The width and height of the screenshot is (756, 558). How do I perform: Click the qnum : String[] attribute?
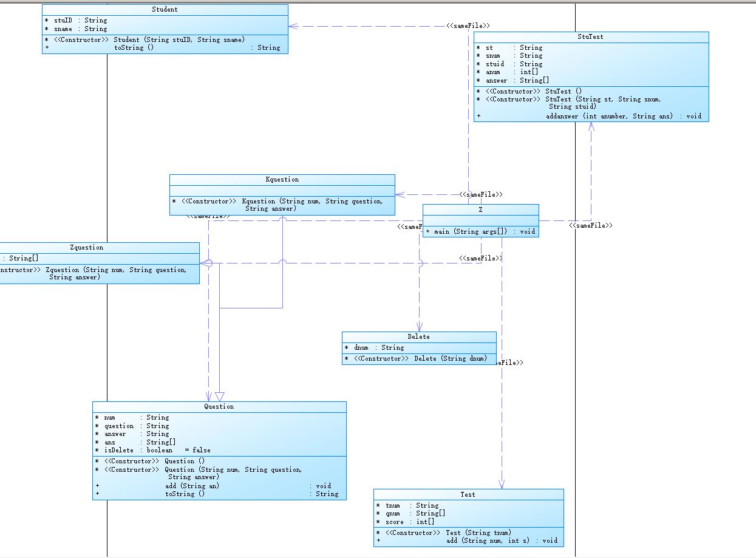click(x=411, y=513)
